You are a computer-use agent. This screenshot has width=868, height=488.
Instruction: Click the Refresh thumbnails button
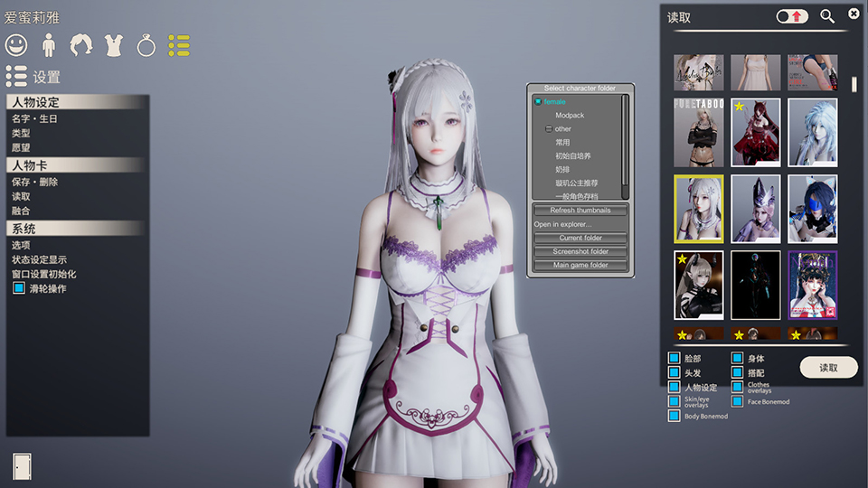[580, 211]
